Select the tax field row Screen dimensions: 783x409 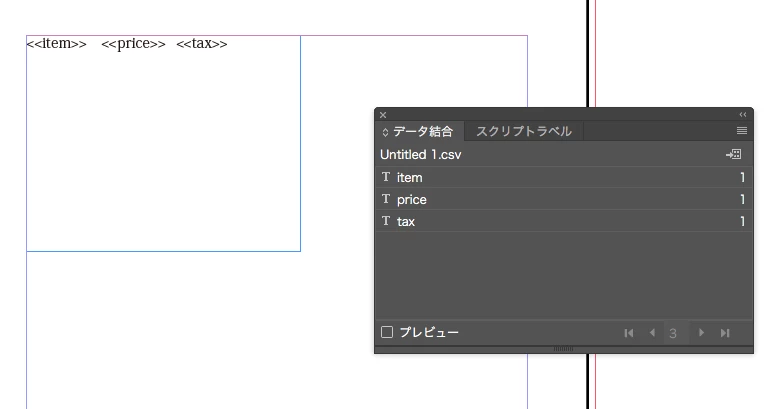tap(563, 221)
